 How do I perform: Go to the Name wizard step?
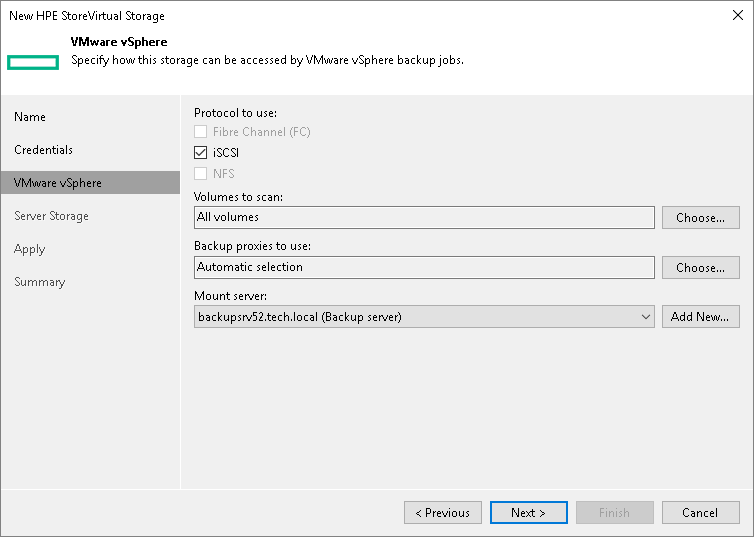(x=30, y=117)
